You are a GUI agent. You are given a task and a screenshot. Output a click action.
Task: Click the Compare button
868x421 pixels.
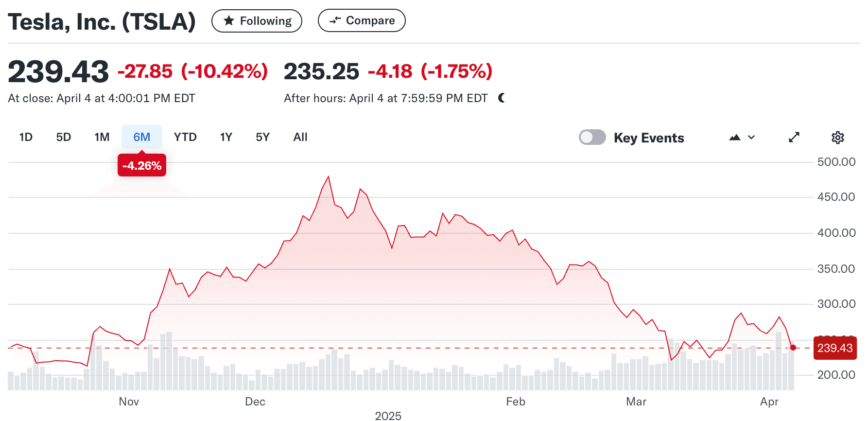362,20
